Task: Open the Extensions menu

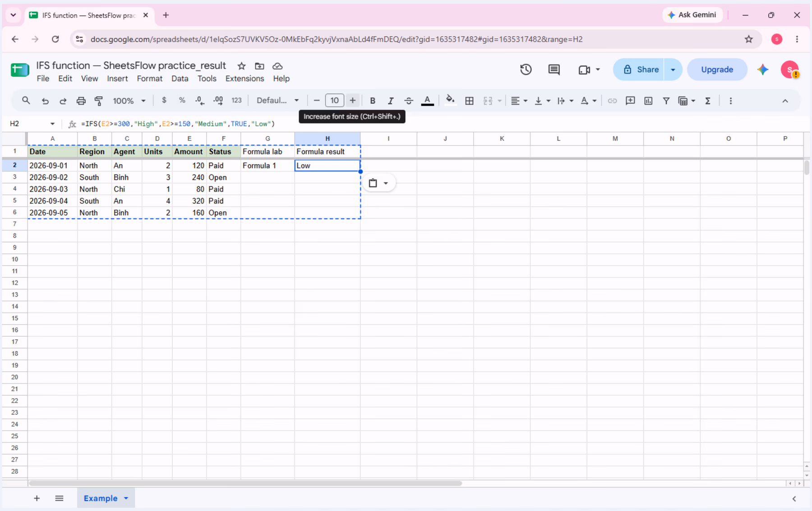Action: 245,78
